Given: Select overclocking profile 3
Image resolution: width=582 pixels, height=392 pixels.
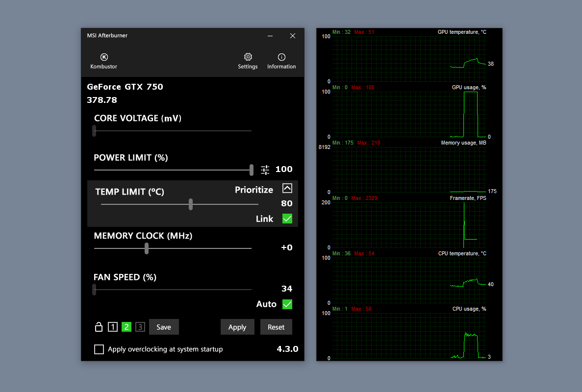Looking at the screenshot, I should (x=140, y=326).
